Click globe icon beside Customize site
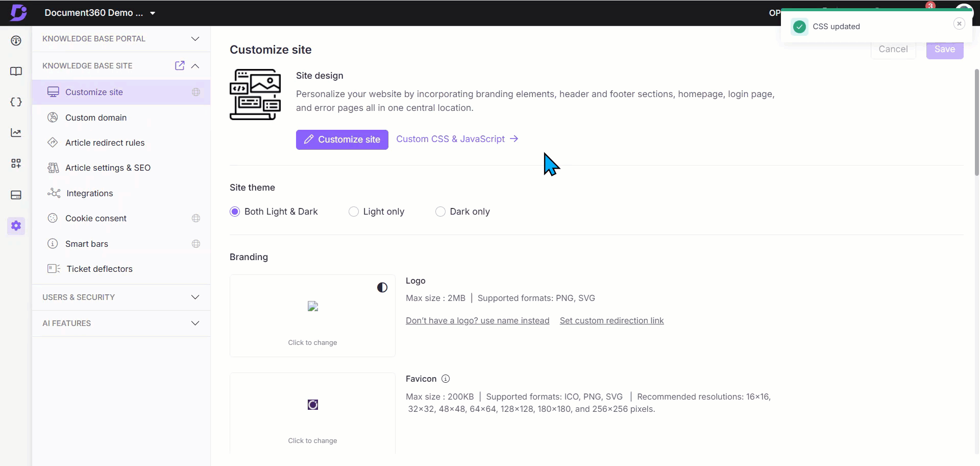This screenshot has width=980, height=466. click(x=196, y=92)
